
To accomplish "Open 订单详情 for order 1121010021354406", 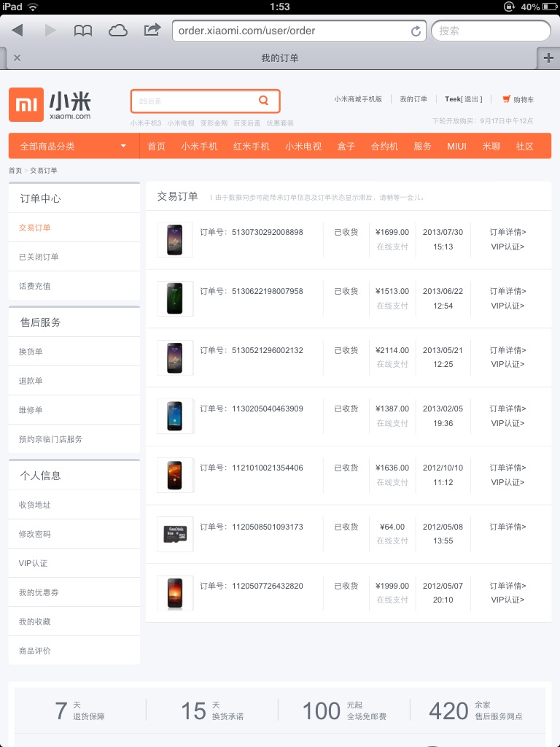I will (x=507, y=468).
